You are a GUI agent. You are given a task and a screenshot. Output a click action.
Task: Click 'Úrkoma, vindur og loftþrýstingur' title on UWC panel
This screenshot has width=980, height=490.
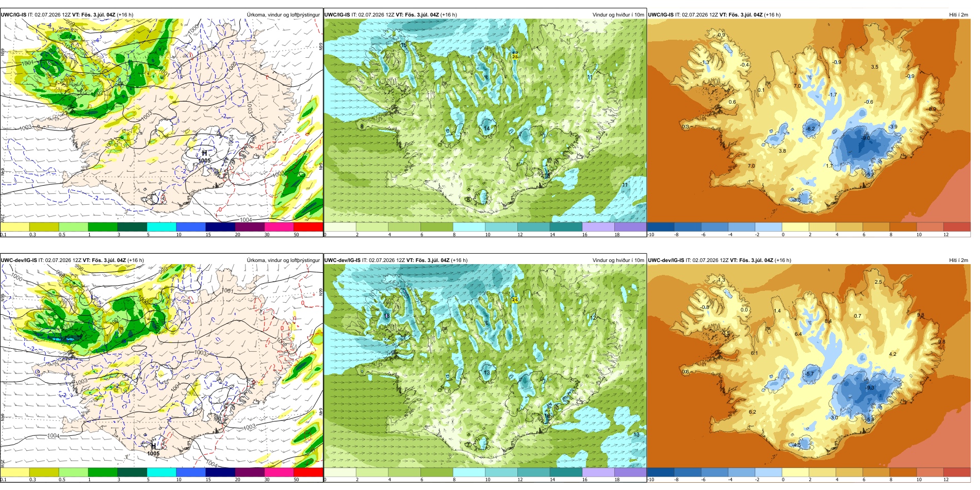coord(283,15)
